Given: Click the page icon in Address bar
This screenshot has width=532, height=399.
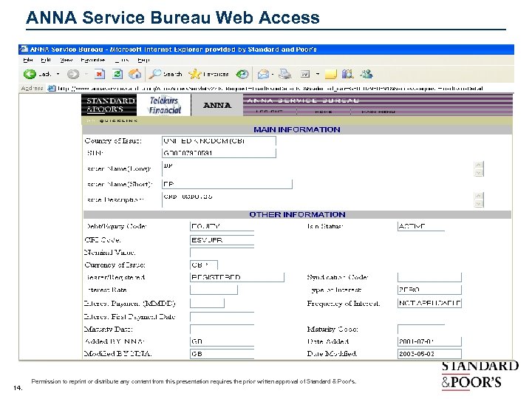Looking at the screenshot, I should click(x=51, y=89).
